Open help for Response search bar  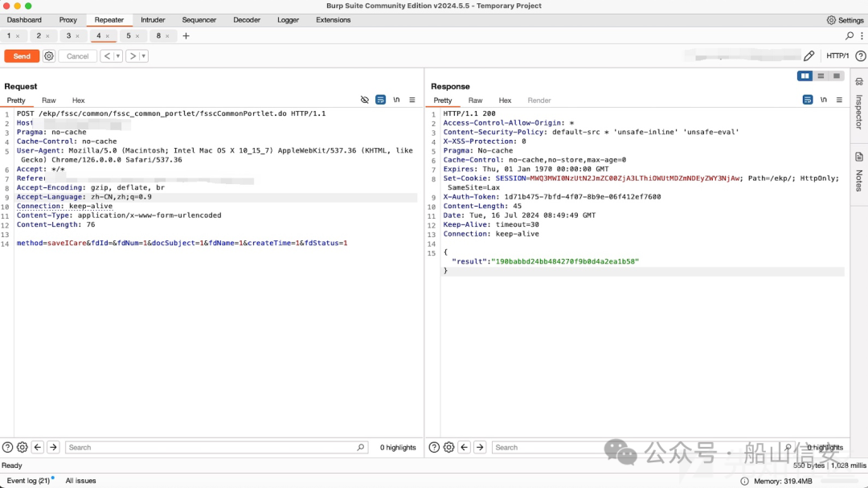click(434, 447)
